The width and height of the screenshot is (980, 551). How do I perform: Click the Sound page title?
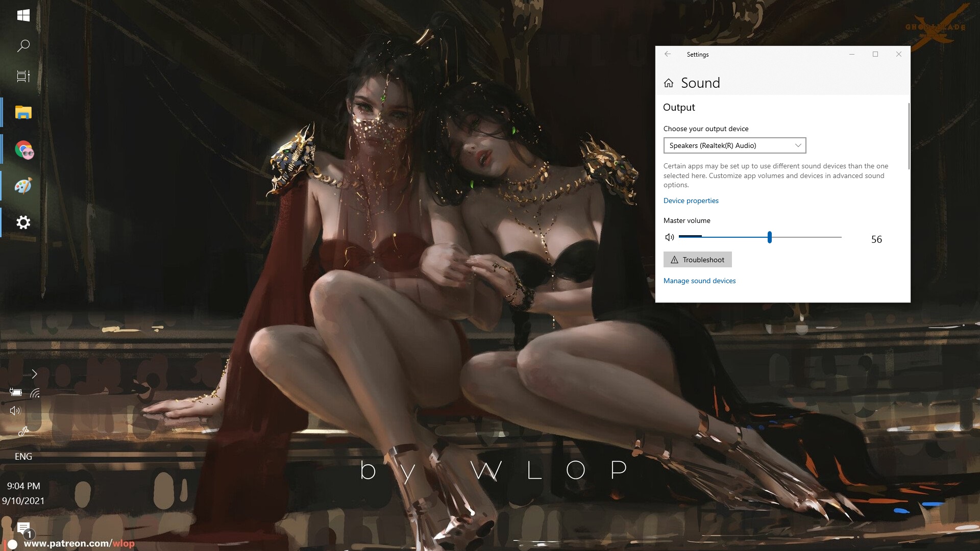click(700, 83)
